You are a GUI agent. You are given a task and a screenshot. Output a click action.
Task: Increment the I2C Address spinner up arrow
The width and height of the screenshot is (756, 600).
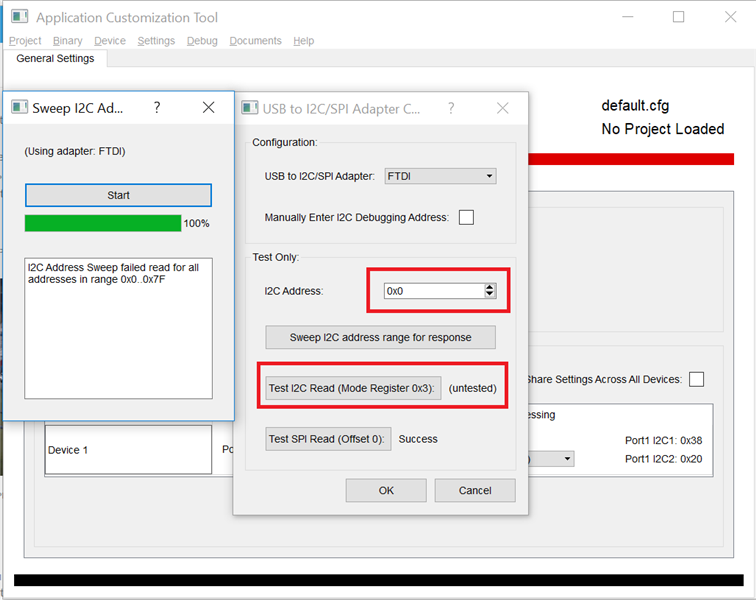[490, 287]
